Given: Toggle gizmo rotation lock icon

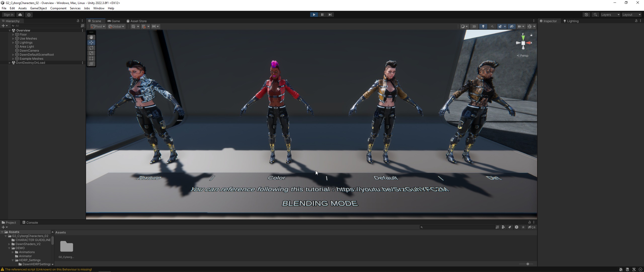Looking at the screenshot, I should tap(531, 35).
